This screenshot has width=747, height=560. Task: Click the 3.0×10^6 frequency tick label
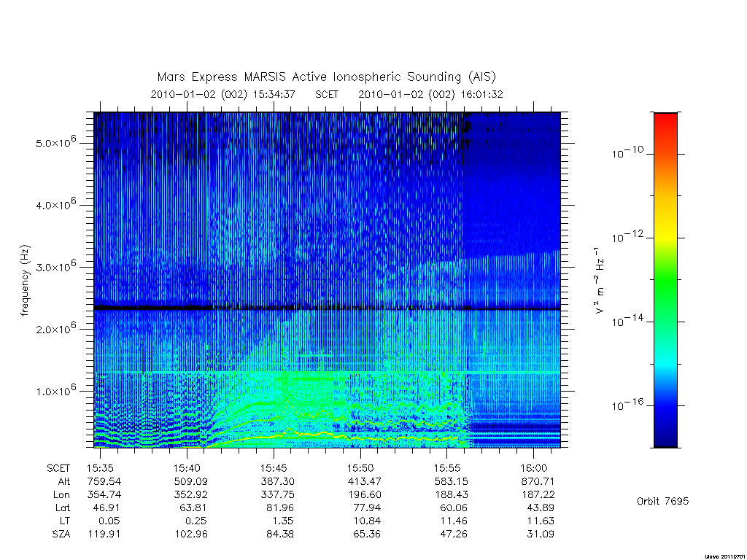click(55, 265)
